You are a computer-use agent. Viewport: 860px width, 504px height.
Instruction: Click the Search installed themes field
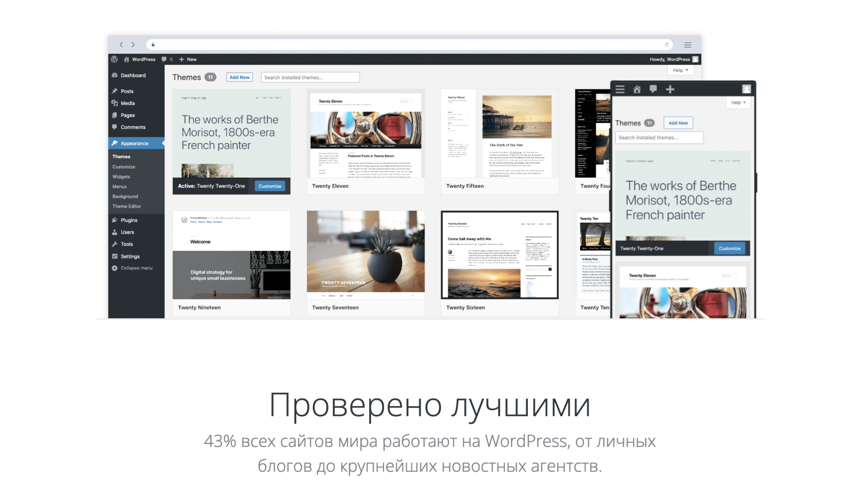pyautogui.click(x=309, y=77)
